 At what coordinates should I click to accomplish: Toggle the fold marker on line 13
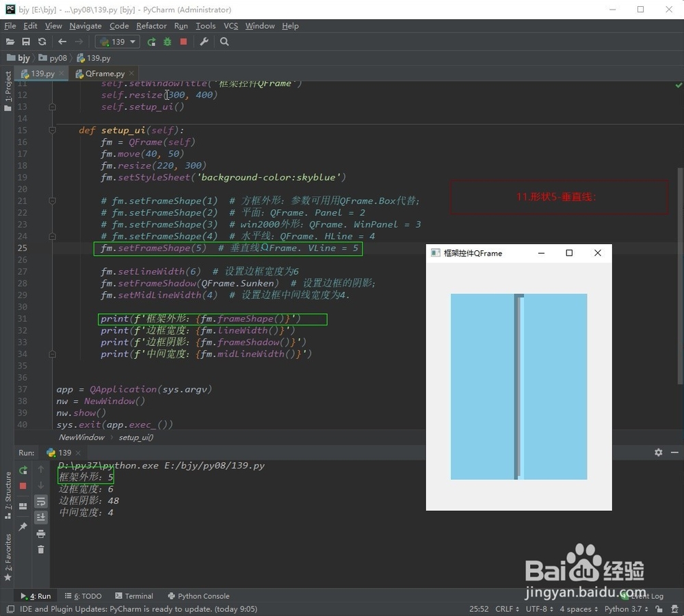click(x=53, y=107)
